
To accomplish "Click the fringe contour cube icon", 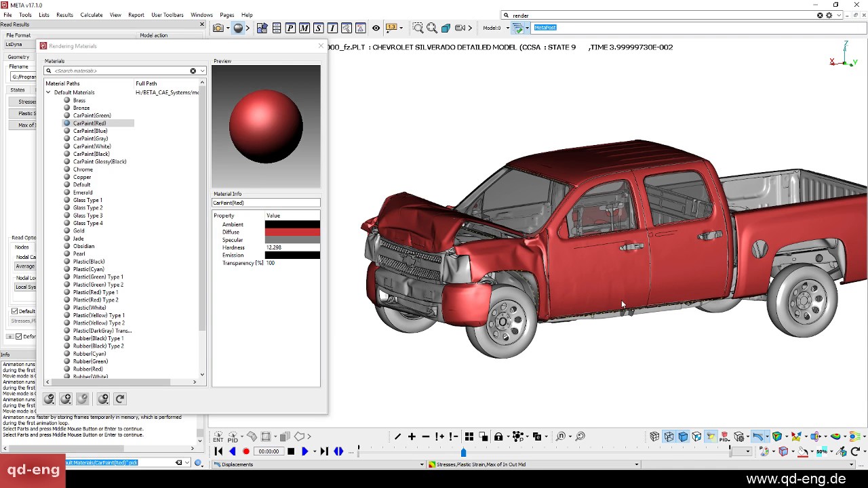I will [x=777, y=436].
